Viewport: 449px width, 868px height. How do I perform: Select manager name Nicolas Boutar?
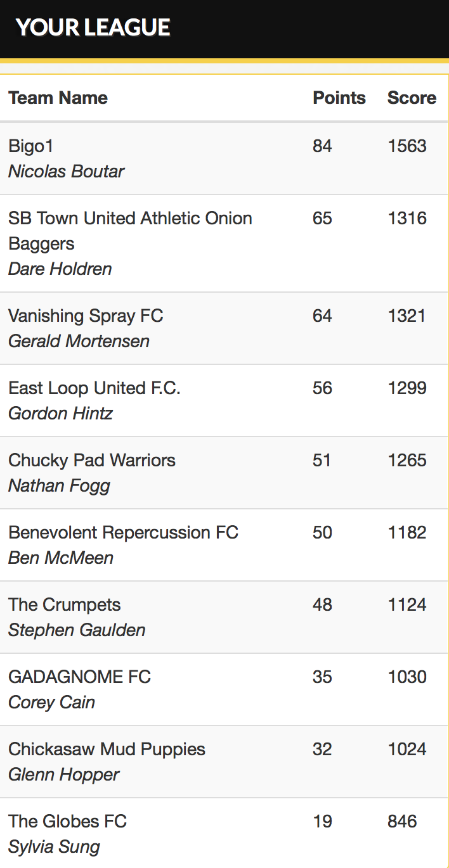click(x=66, y=171)
